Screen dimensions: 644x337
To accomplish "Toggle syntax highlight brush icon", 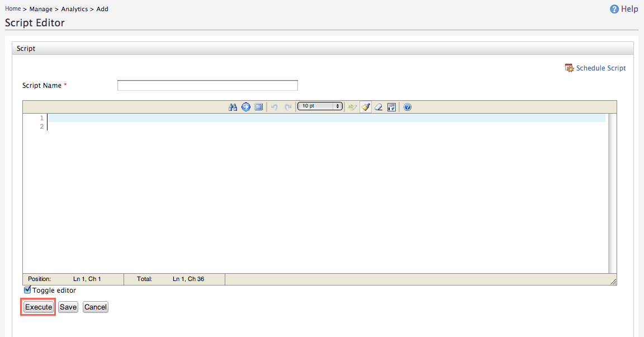I will coord(366,107).
